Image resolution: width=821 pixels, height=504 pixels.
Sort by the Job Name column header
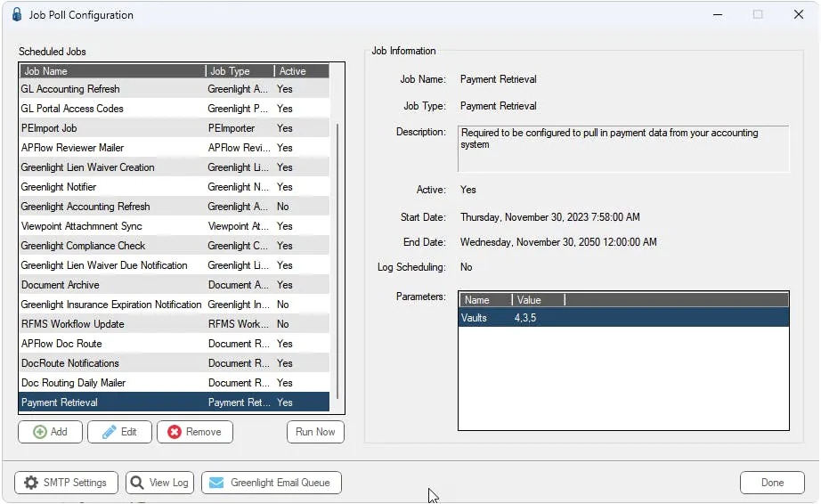112,71
